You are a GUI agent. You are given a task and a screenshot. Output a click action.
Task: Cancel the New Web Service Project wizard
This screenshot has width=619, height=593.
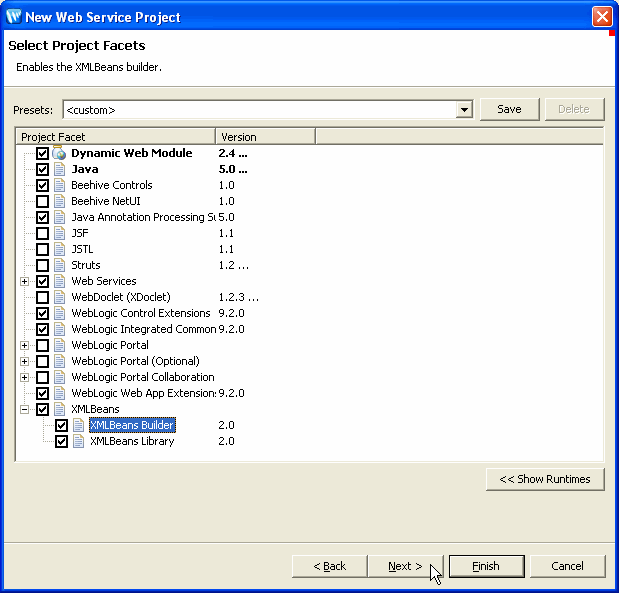click(567, 566)
